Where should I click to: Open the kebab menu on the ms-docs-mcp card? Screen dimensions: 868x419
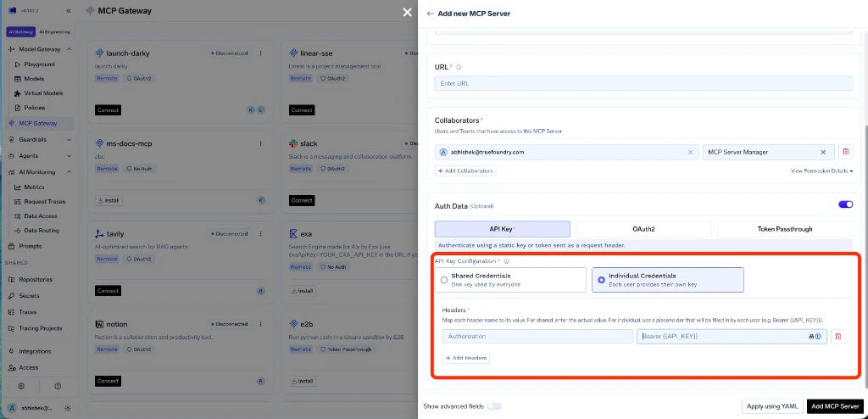point(261,143)
